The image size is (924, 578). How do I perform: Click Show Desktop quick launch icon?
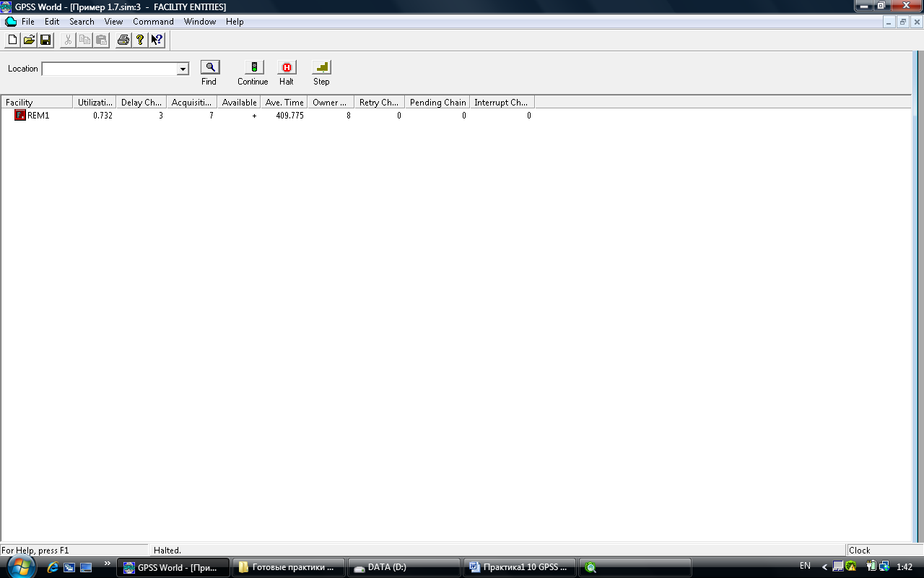(x=86, y=567)
